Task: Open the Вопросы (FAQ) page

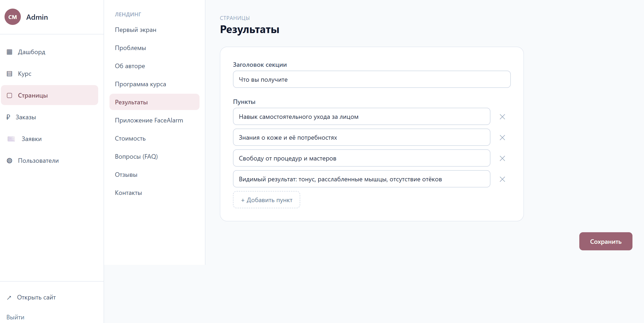Action: [154, 157]
